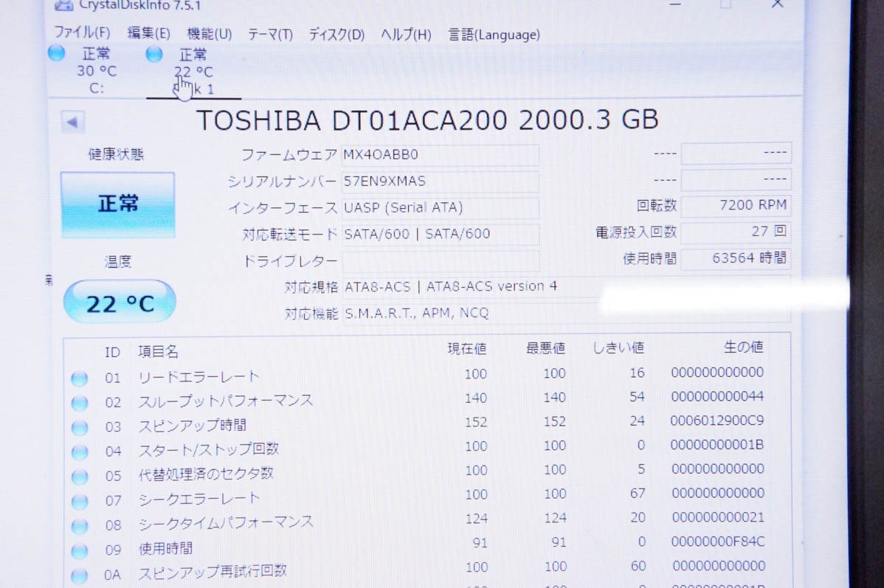Select the スタート/ストップ回数 attribute row
The image size is (884, 588).
click(427, 448)
